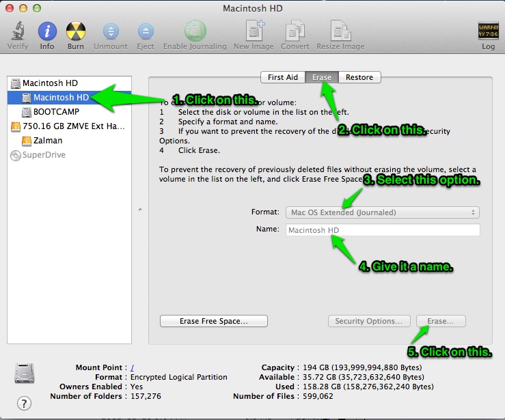Viewport: 505px width, 420px height.
Task: Click the Verify microscope icon
Action: tap(18, 31)
